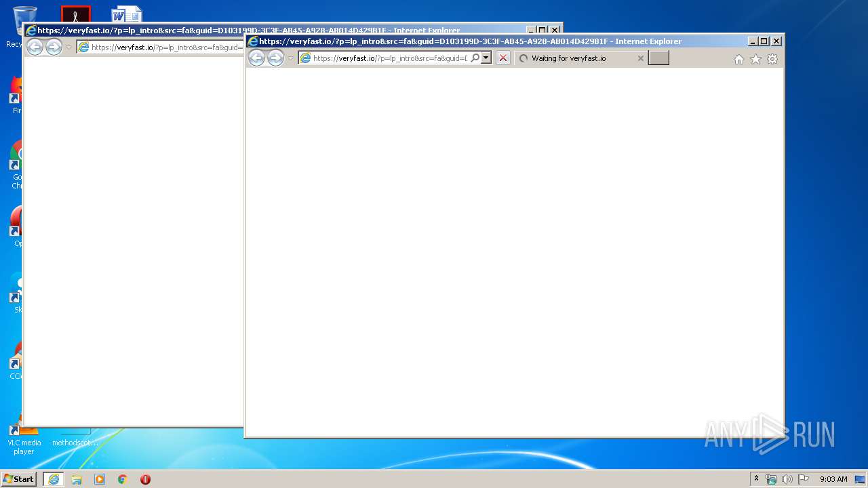Minimize the front Internet Explorer window
The width and height of the screenshot is (868, 488).
(x=753, y=41)
